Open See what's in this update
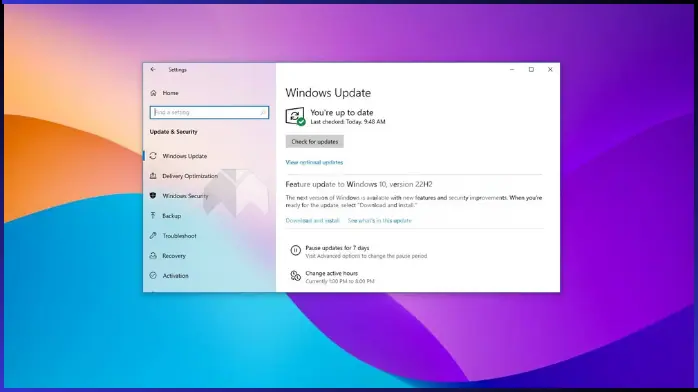Screen dimensions: 698x392 [380, 221]
